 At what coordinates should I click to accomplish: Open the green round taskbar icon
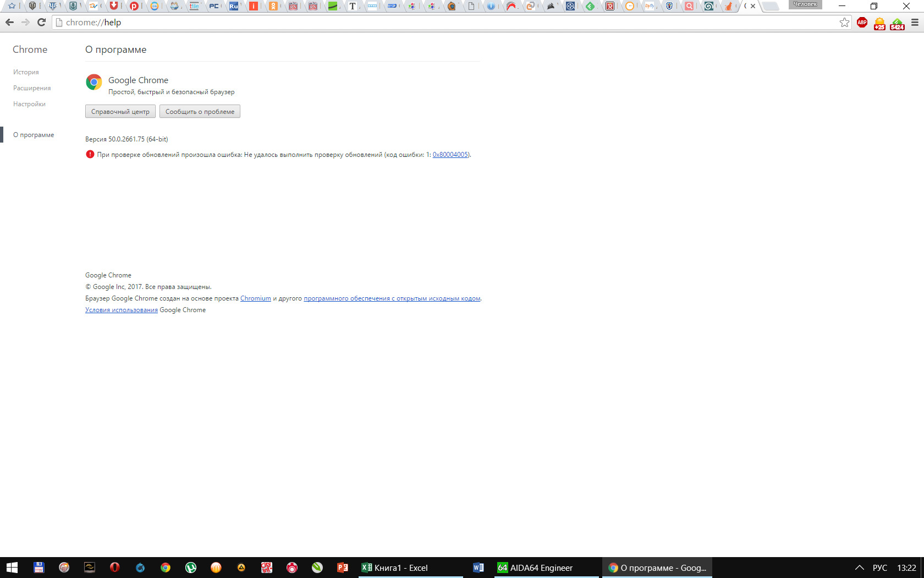pos(317,568)
